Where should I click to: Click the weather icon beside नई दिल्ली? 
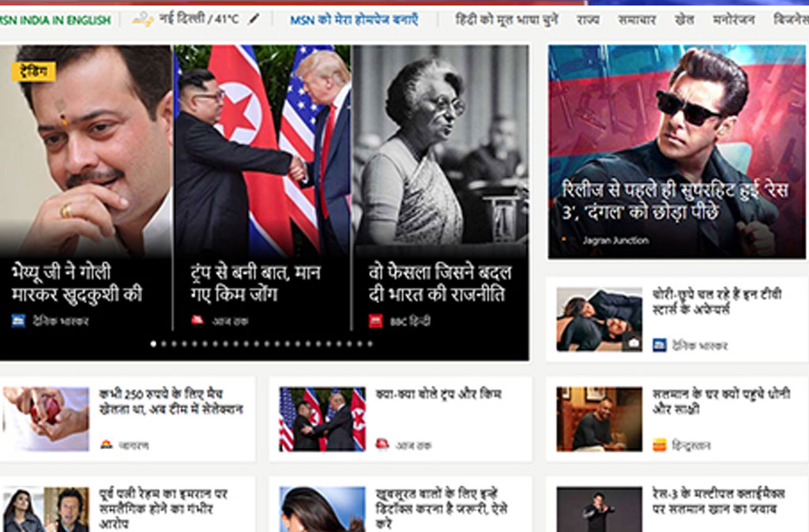coord(142,20)
